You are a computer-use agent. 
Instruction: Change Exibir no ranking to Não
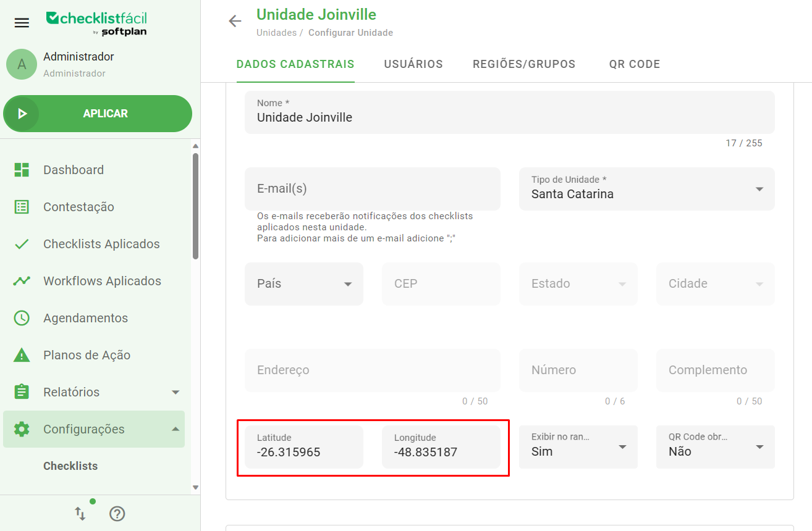[624, 446]
